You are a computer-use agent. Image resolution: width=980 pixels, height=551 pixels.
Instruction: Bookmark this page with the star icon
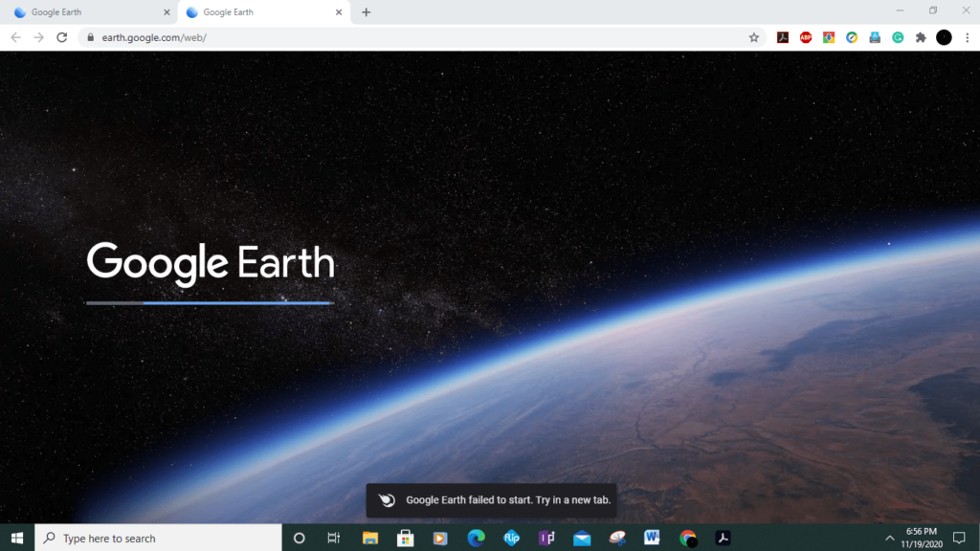754,37
